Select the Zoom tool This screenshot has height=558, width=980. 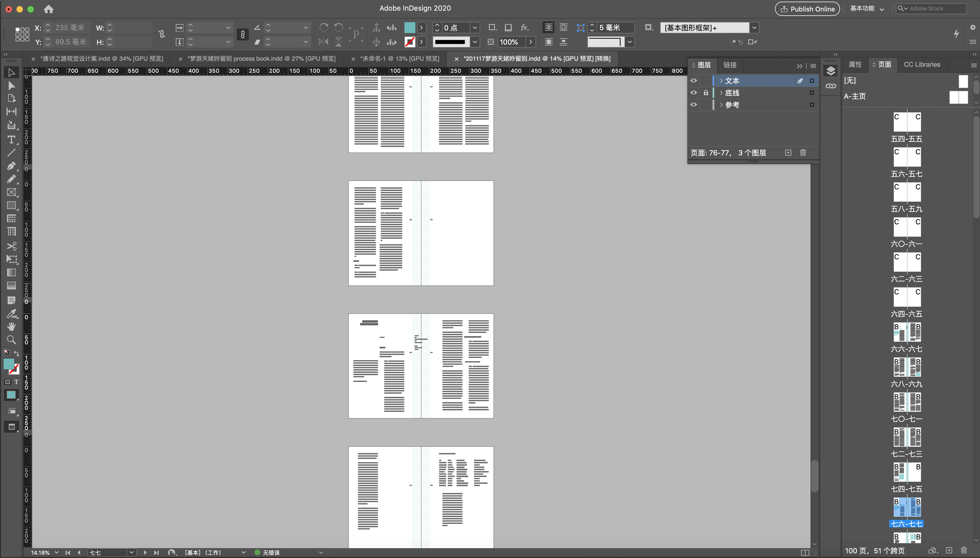coord(11,340)
